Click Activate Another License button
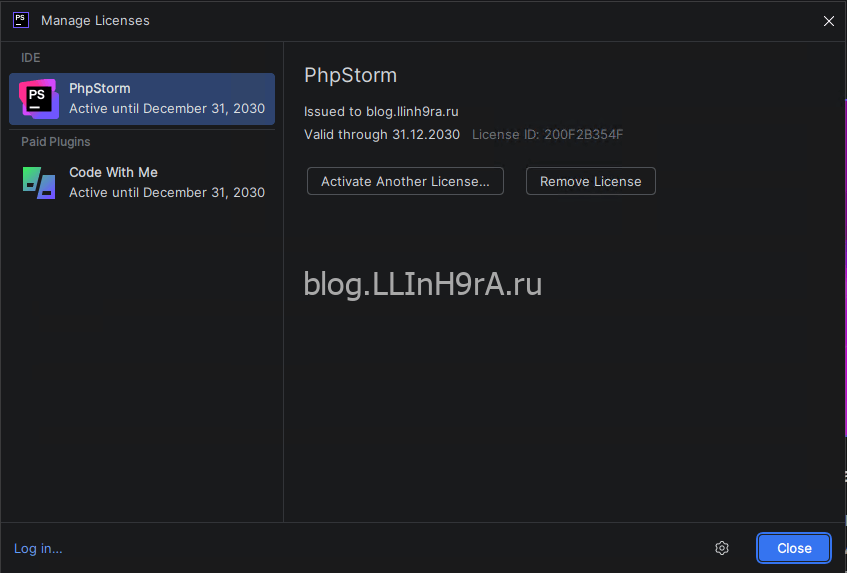Viewport: 847px width, 573px height. pos(405,181)
